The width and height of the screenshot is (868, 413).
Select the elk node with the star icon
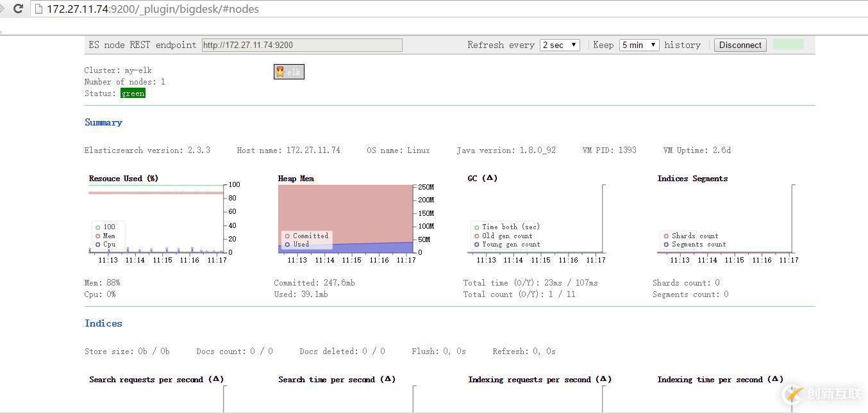[288, 71]
